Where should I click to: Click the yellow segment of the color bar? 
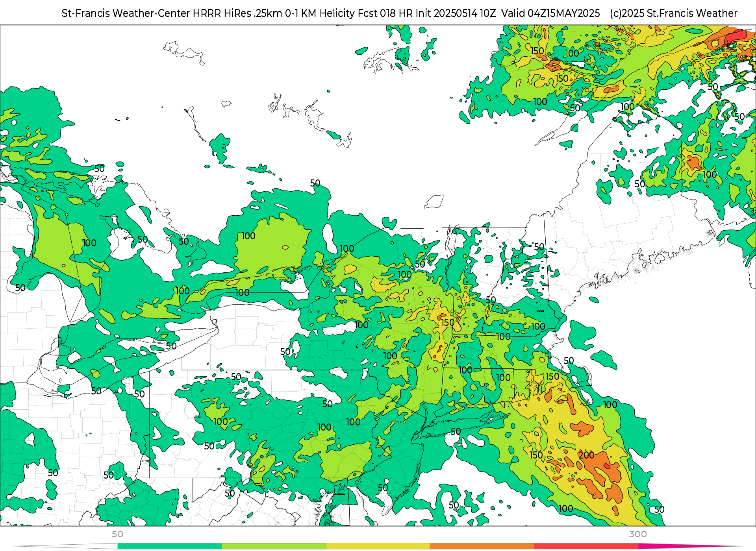click(378, 546)
